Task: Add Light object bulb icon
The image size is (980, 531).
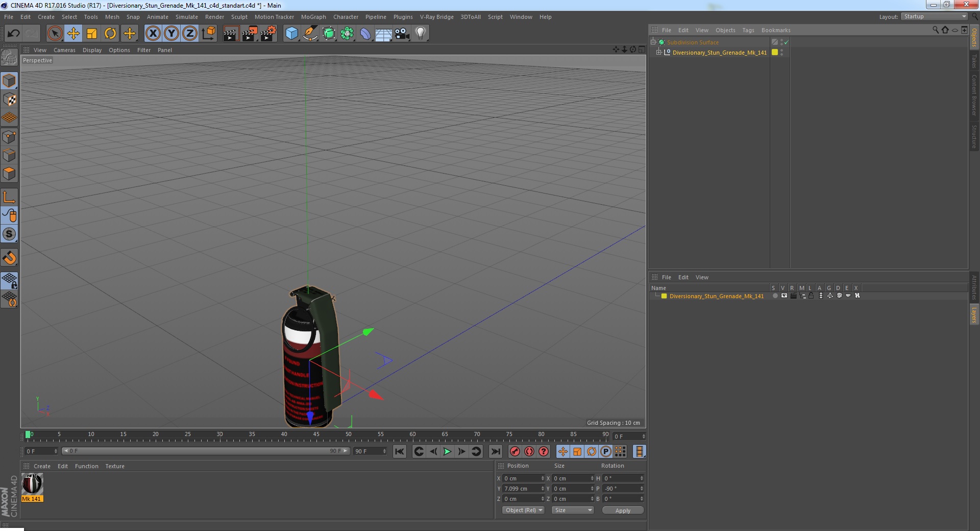Action: [421, 34]
